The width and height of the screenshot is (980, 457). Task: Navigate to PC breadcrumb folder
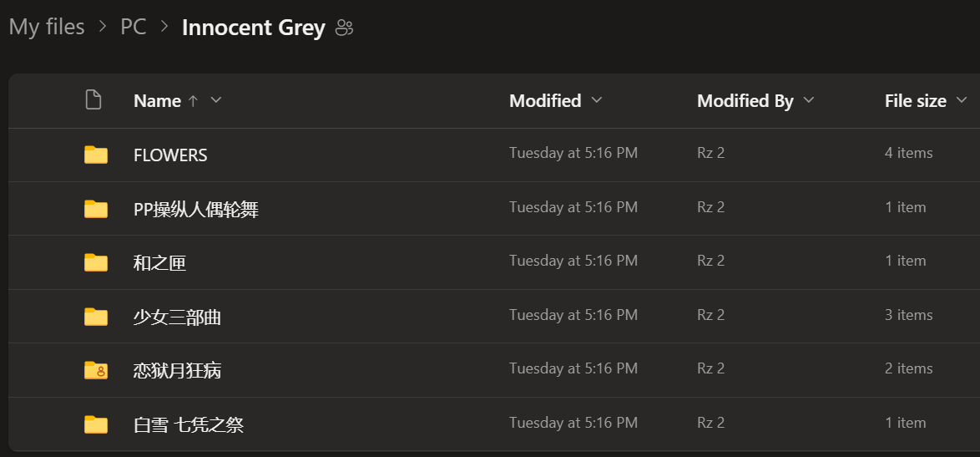pyautogui.click(x=134, y=27)
